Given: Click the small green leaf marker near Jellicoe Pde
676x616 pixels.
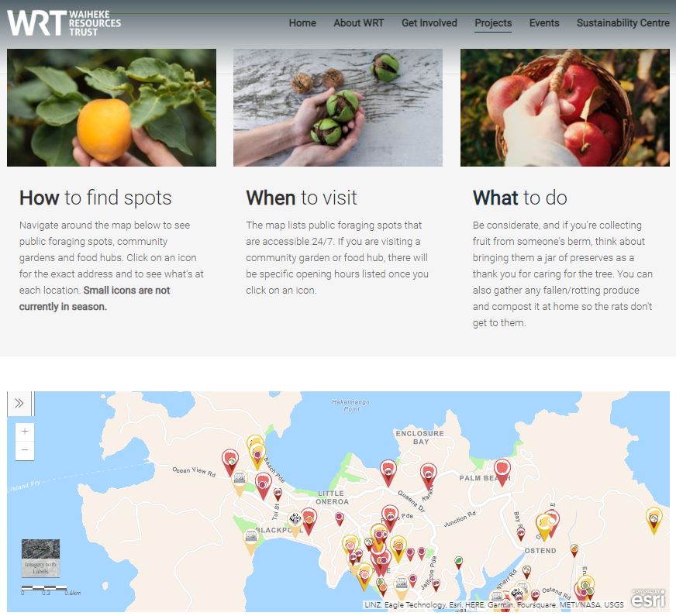Looking at the screenshot, I should [459, 563].
